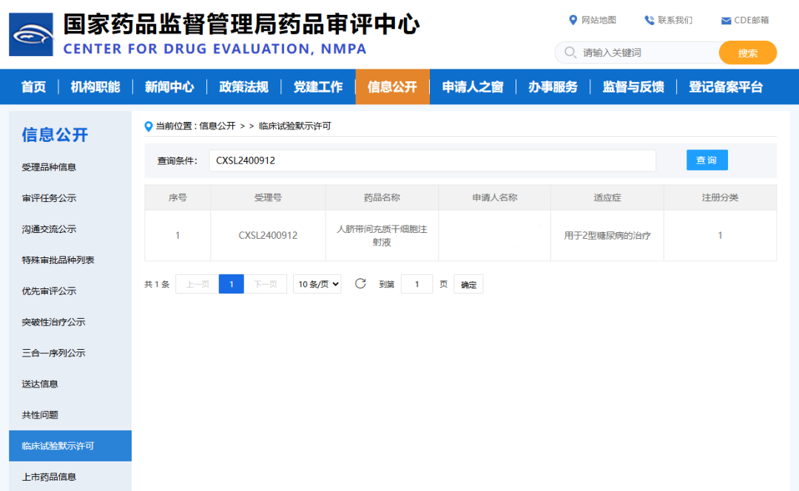Click the CDE logo icon

(x=30, y=33)
